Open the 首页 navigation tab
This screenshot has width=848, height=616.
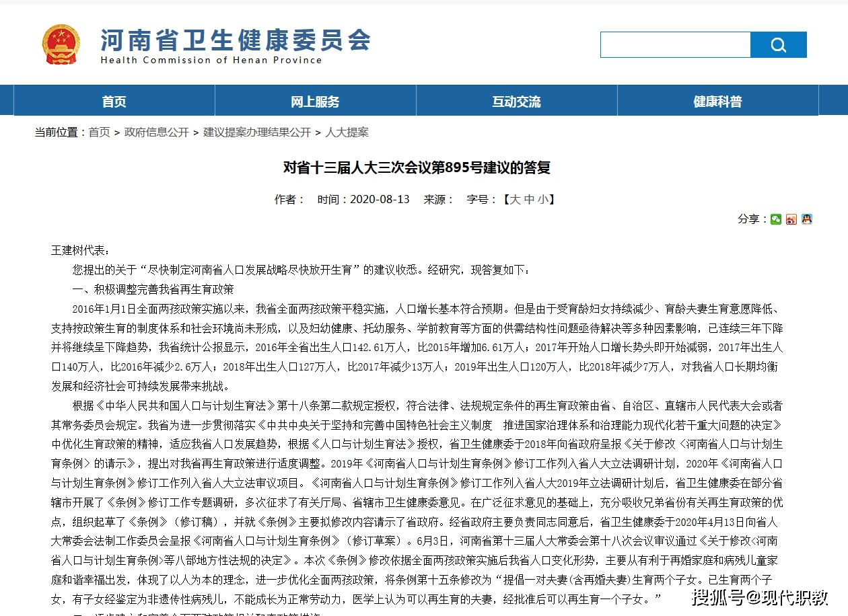113,101
